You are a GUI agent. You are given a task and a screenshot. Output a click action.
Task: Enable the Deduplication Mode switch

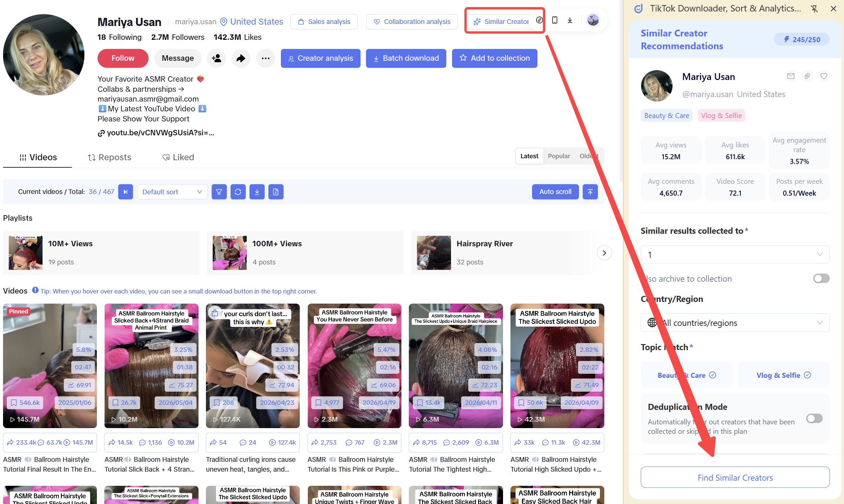tap(814, 418)
